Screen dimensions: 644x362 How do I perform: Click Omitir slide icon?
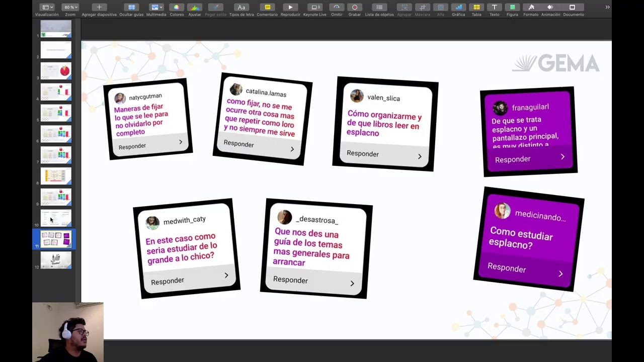pyautogui.click(x=337, y=7)
